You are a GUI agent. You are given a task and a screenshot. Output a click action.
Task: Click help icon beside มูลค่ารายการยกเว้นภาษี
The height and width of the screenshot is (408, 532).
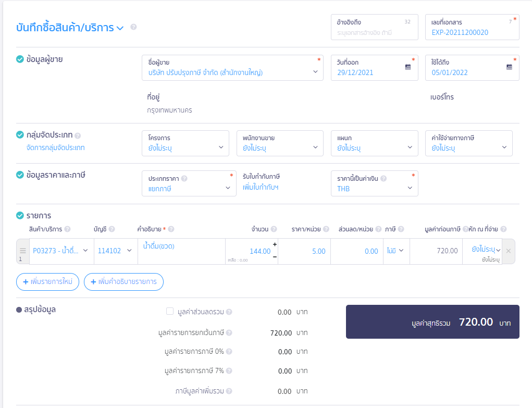click(x=229, y=332)
